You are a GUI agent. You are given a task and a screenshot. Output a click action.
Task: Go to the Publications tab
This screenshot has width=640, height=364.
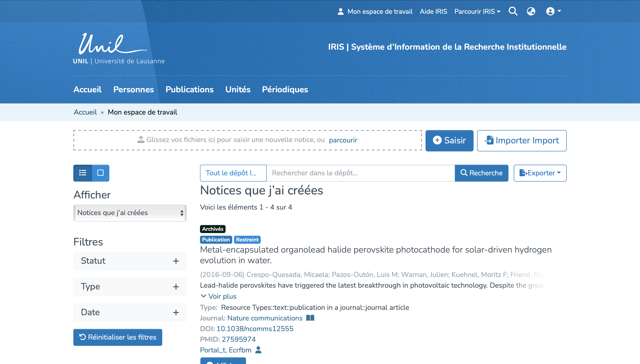point(190,89)
